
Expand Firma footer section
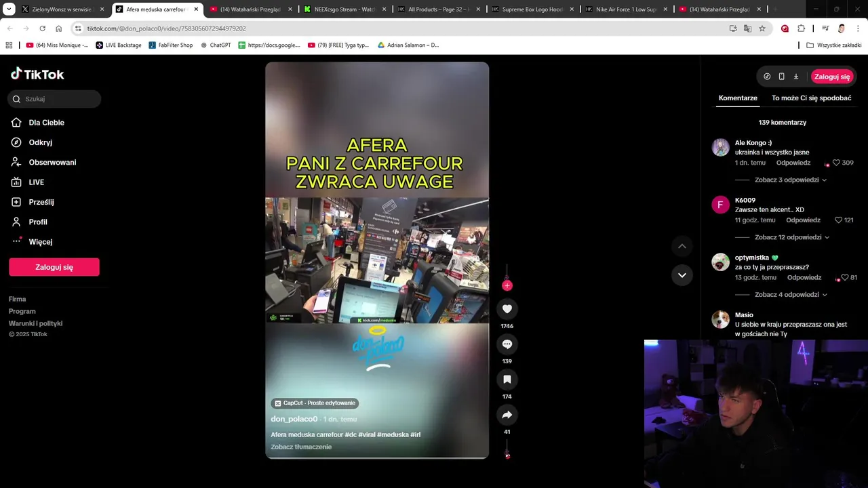[18, 299]
